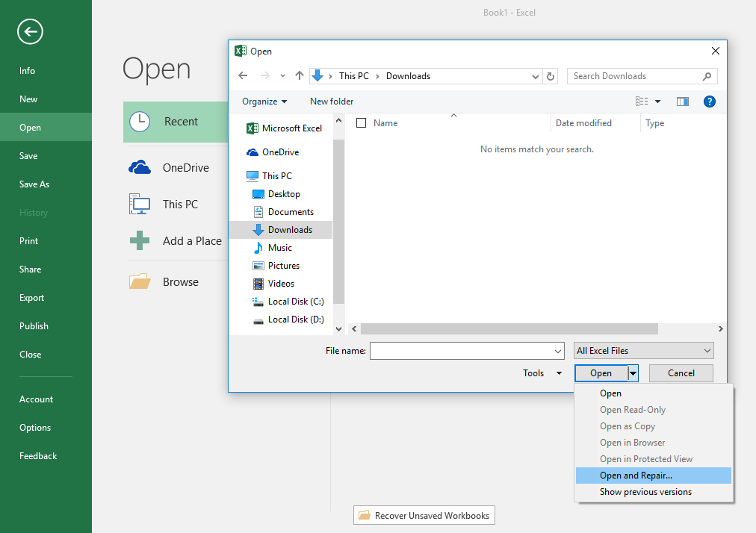The height and width of the screenshot is (533, 756).
Task: Choose Open Read-Only menu entry
Action: coord(654,410)
